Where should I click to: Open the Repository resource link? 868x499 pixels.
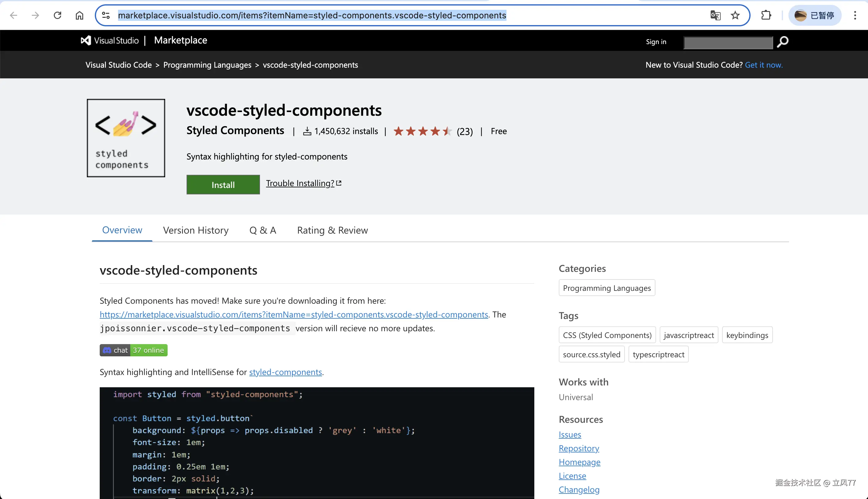coord(579,448)
